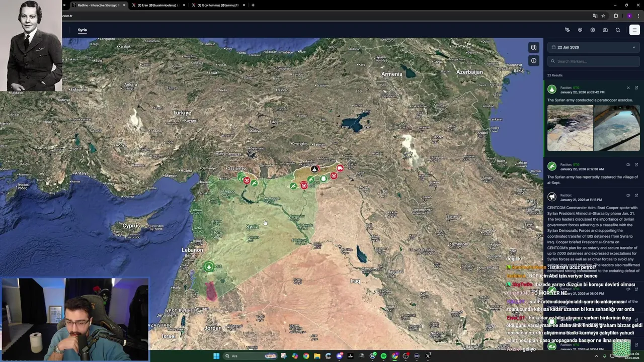Click the black flask marker near Mardin

pos(314,169)
